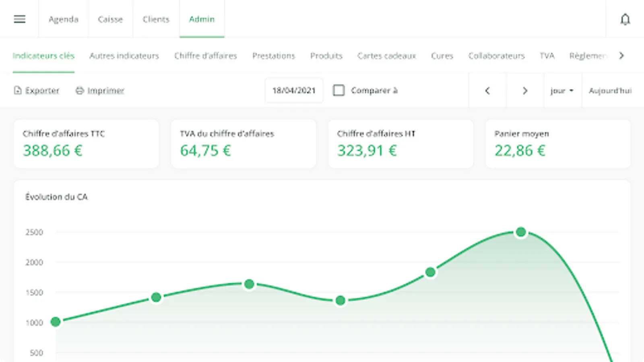The width and height of the screenshot is (644, 362).
Task: Go to previous day arrow
Action: [x=487, y=90]
